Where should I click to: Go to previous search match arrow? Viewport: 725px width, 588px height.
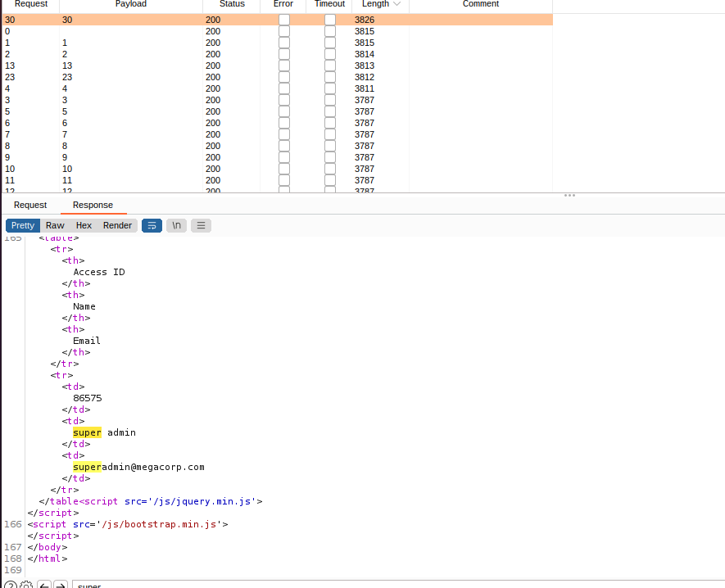coord(44,586)
